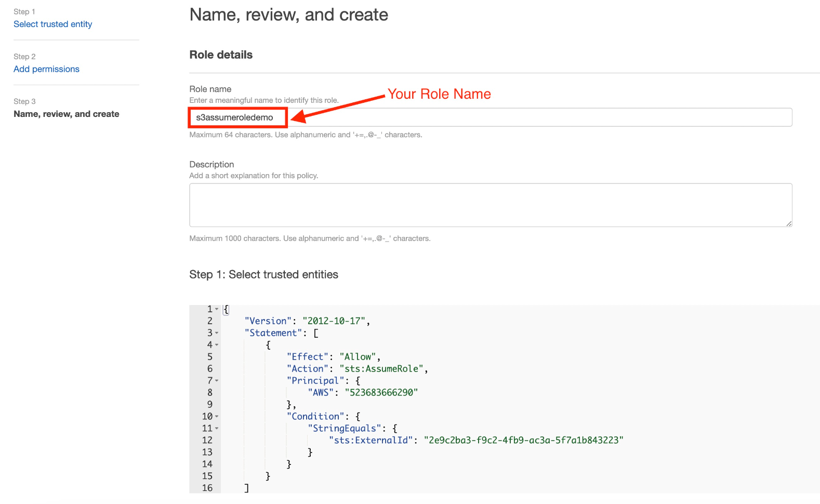This screenshot has height=504, width=820.
Task: Click the Role name input field
Action: pos(490,117)
